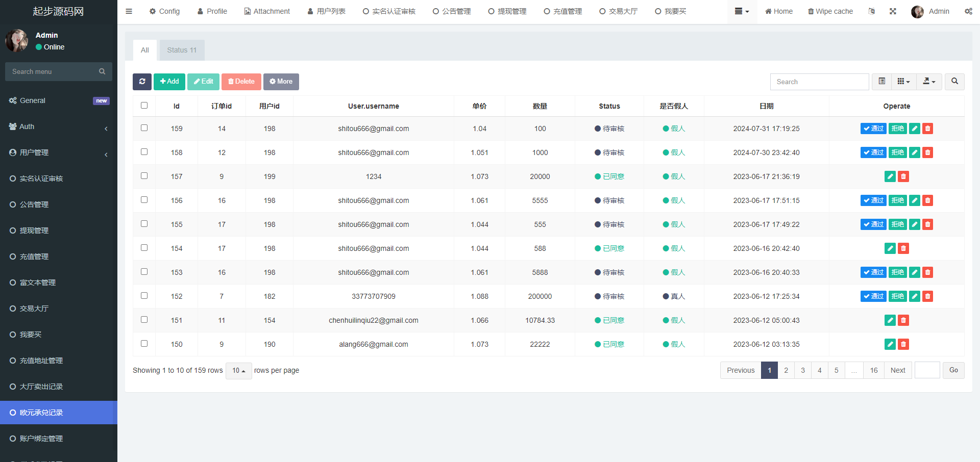
Task: Go to page 16 in pagination
Action: coord(873,370)
